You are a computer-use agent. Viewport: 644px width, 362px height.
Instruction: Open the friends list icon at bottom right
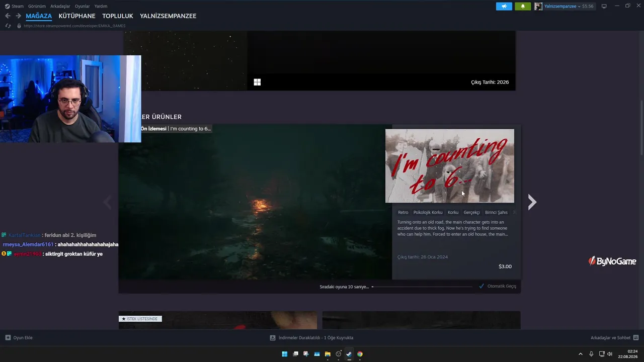pos(636,338)
